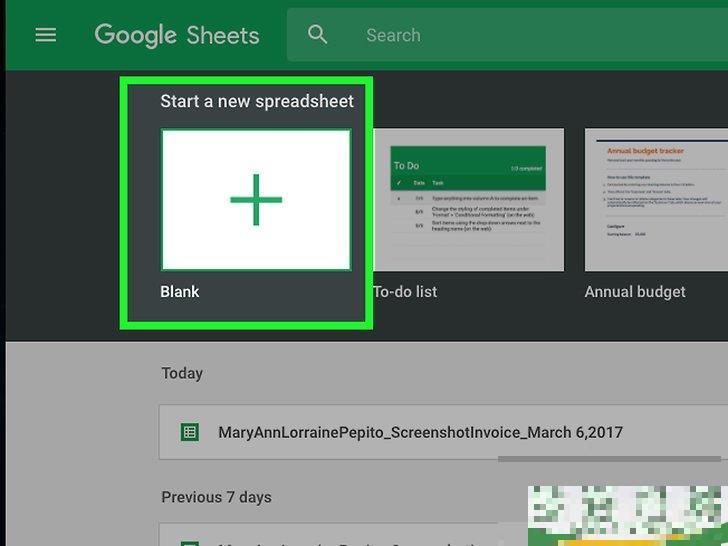728x546 pixels.
Task: Click the search magnifying glass icon
Action: [318, 35]
